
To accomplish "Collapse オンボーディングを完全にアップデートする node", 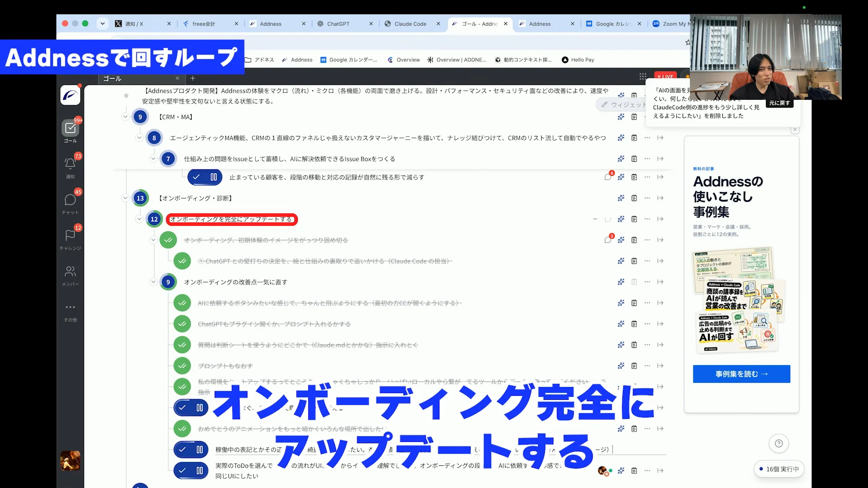I will pos(139,219).
